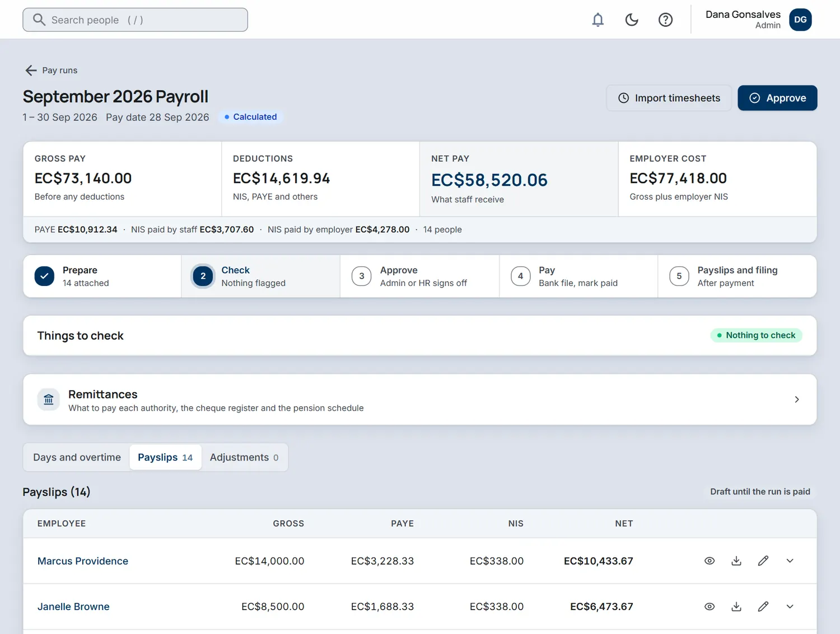
Task: Click the Deductions EC$14,619.94 amount
Action: point(281,179)
